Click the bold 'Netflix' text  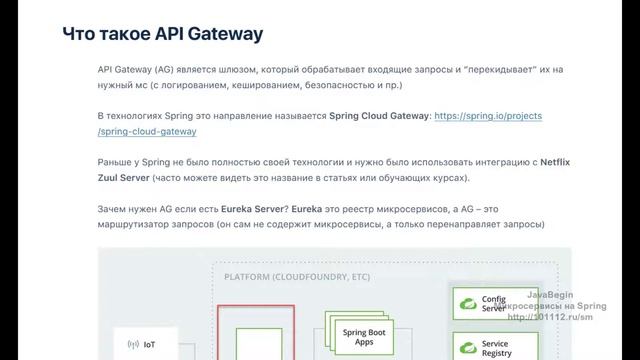click(x=555, y=162)
